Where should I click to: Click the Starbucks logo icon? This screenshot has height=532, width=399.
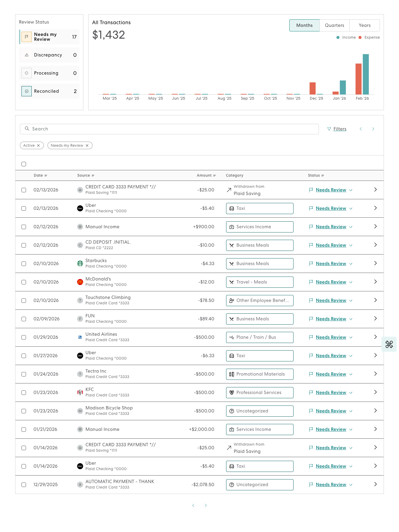(80, 264)
